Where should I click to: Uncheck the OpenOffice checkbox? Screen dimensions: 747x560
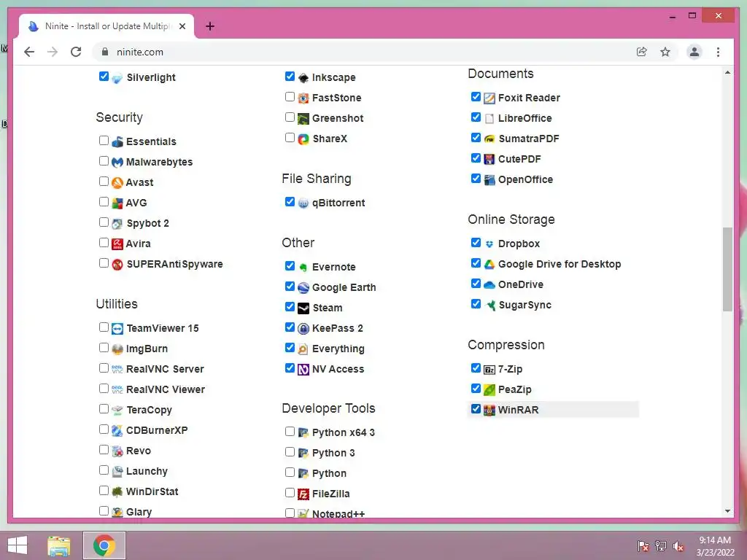pyautogui.click(x=476, y=179)
